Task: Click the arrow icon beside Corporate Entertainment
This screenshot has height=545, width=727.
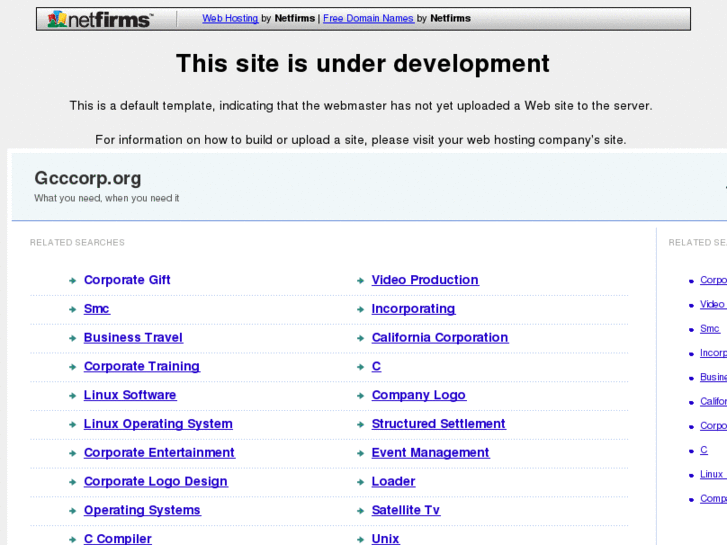Action: click(x=72, y=453)
